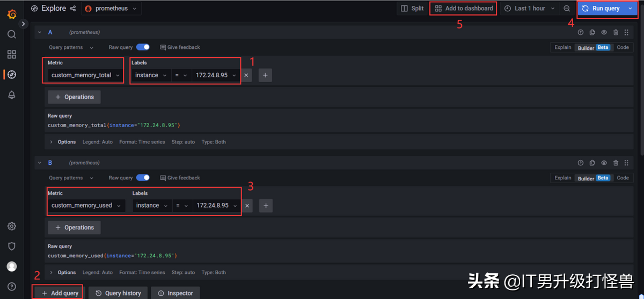Open the Run query interval dropdown arrow
Viewport: 644px width, 299px height.
pos(630,9)
